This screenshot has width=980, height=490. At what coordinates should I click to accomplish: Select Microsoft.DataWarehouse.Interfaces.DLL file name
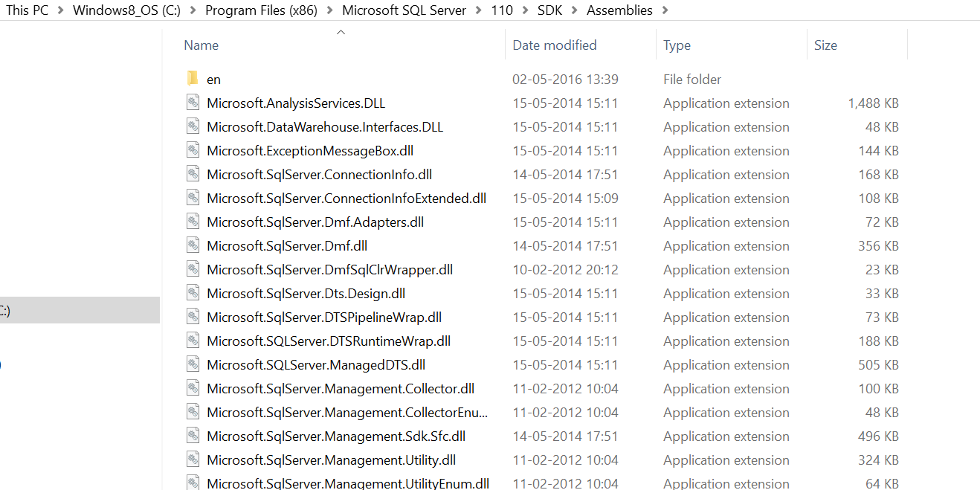click(x=325, y=127)
